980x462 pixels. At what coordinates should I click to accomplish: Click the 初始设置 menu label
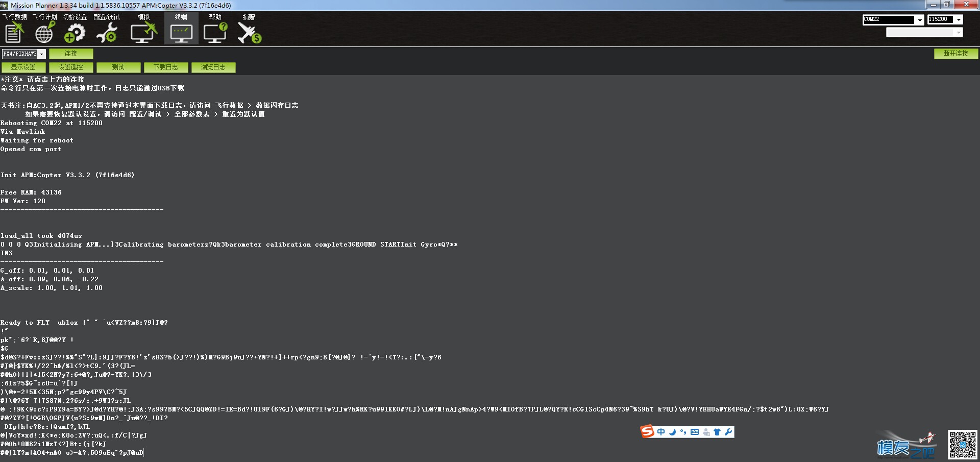pyautogui.click(x=75, y=17)
